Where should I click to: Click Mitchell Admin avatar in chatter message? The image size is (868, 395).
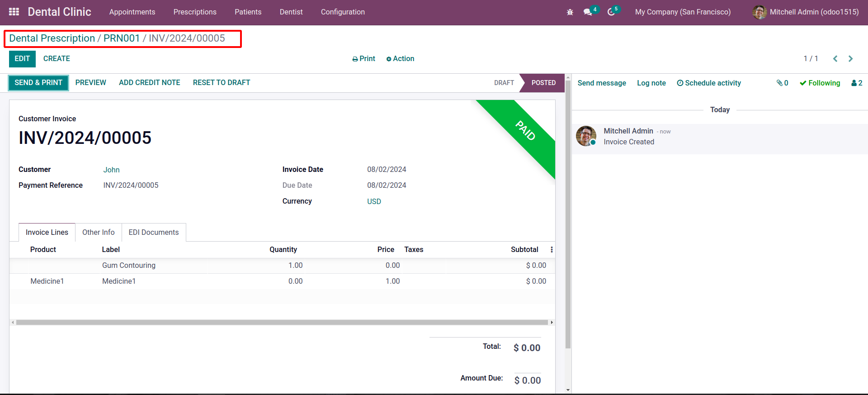coord(586,136)
